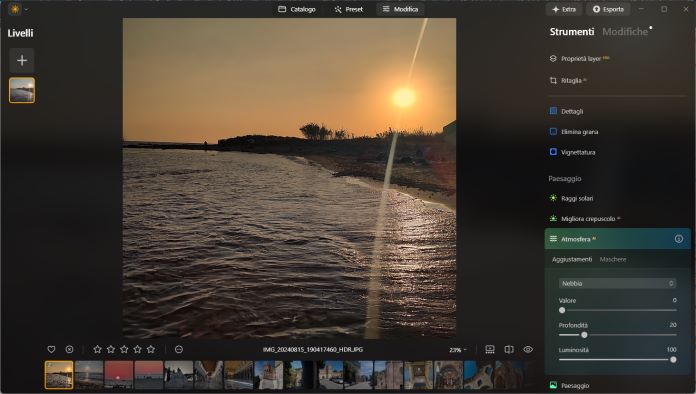
Task: Open the Ritaglia crop tool
Action: point(568,80)
